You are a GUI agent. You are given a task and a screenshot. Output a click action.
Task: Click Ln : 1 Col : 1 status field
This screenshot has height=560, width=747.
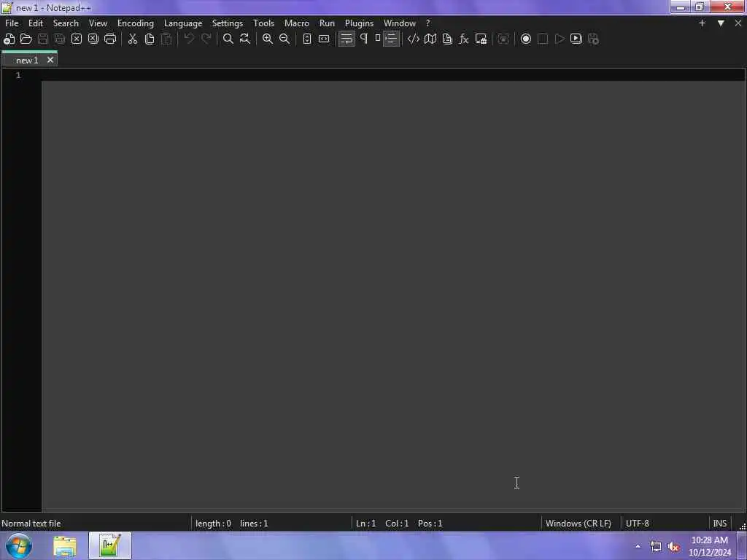(x=399, y=524)
